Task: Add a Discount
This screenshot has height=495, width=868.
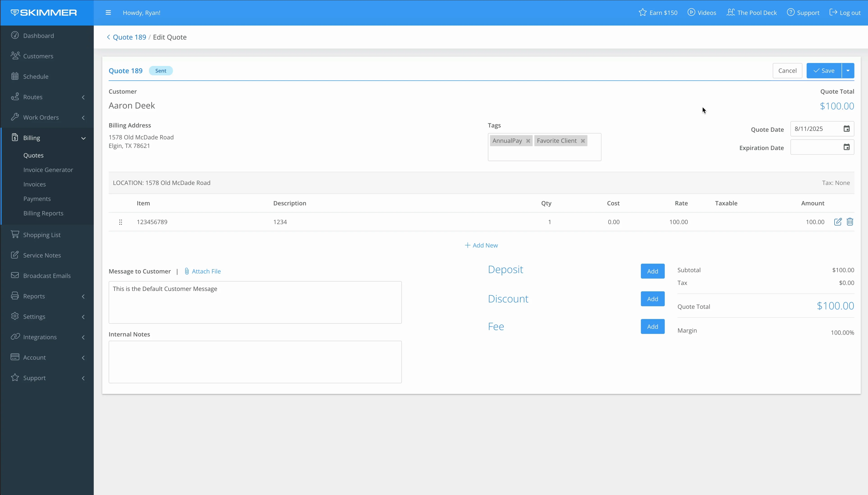Action: [x=653, y=299]
